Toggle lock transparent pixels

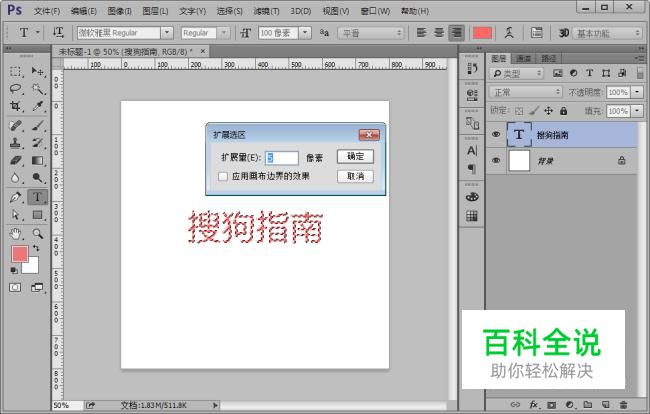pyautogui.click(x=519, y=111)
